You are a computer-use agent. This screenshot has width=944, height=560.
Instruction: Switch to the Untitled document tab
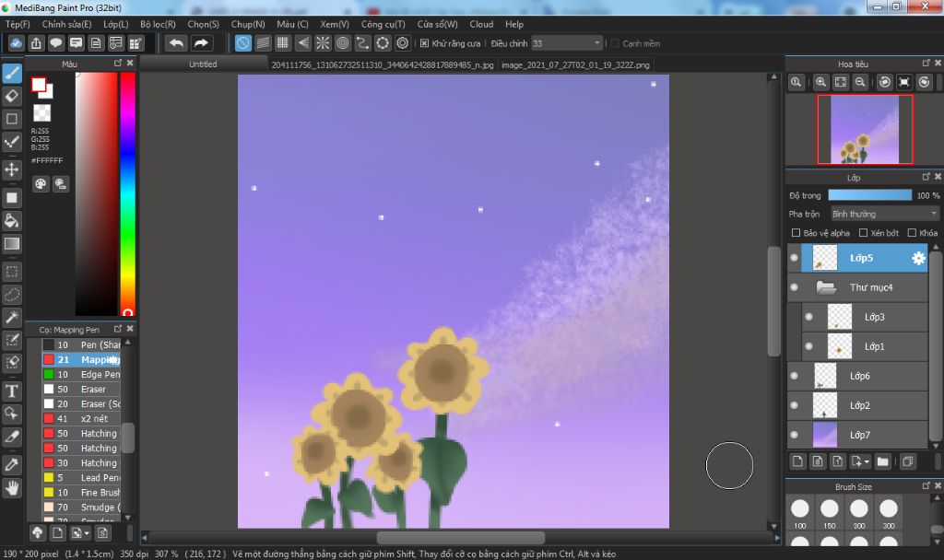pyautogui.click(x=204, y=64)
